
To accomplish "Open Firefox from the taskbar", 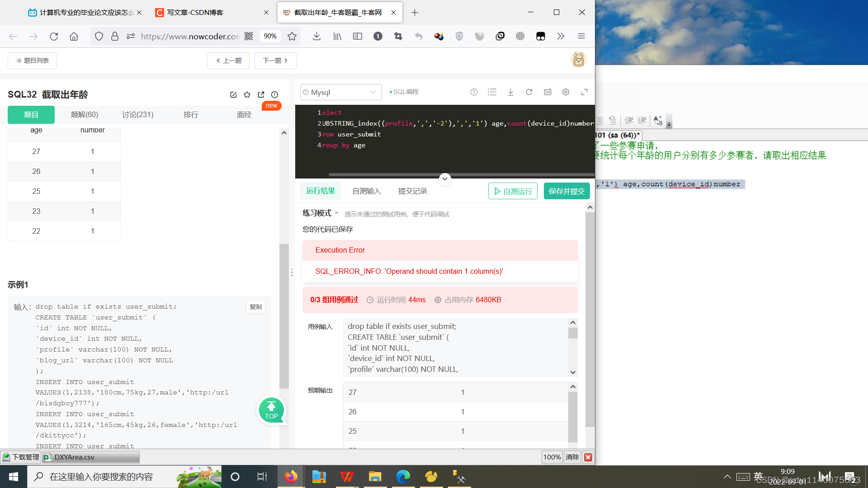I will (x=291, y=477).
